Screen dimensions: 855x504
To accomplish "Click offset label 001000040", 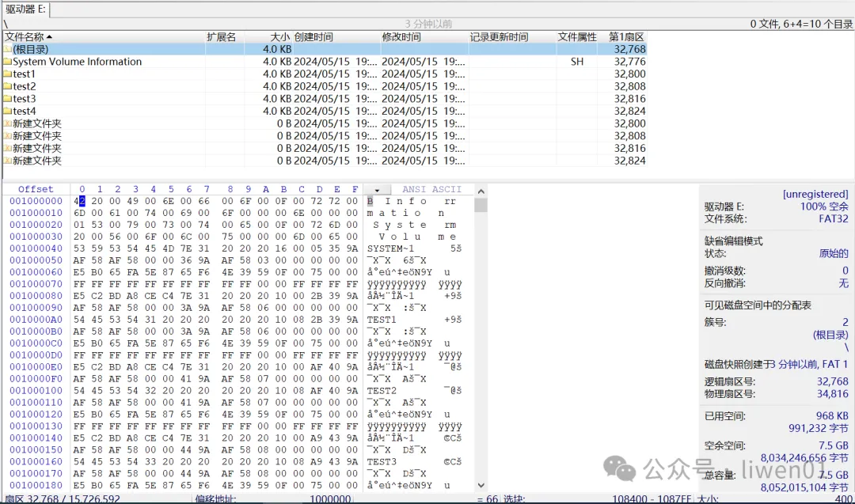I will (x=36, y=248).
